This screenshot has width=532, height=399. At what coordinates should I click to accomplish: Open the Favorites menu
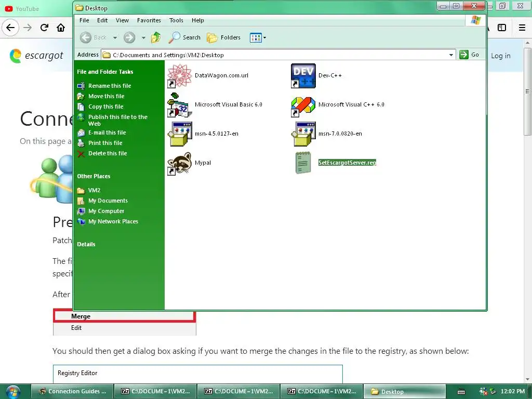(x=149, y=20)
